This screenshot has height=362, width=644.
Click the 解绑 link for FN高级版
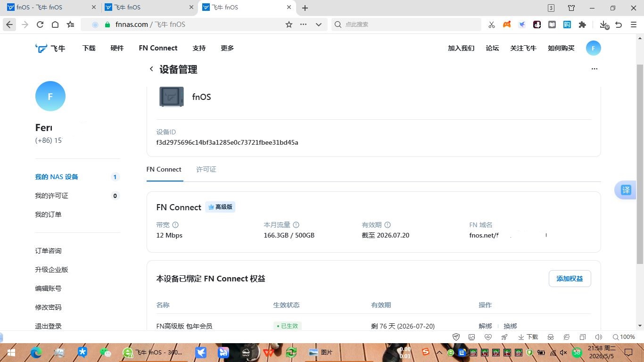click(486, 326)
